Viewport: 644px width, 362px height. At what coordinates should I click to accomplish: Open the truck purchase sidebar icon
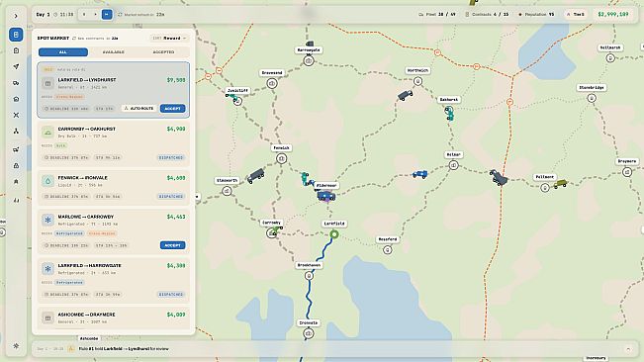(16, 149)
